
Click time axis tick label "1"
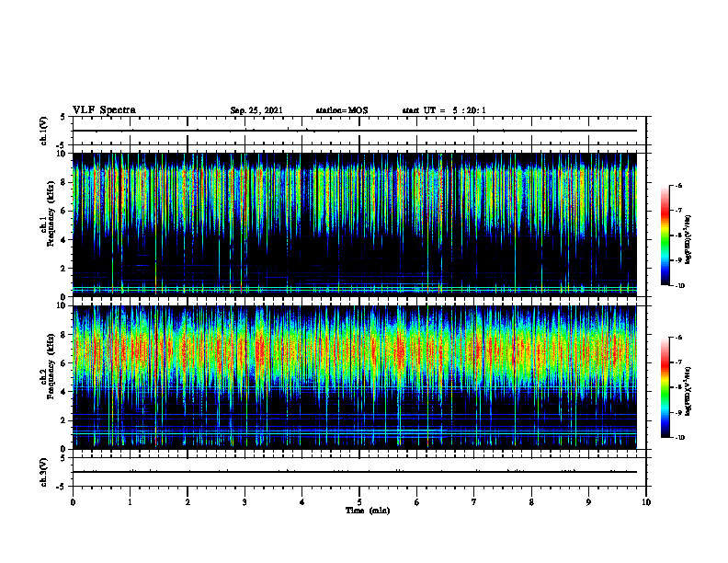tap(130, 502)
